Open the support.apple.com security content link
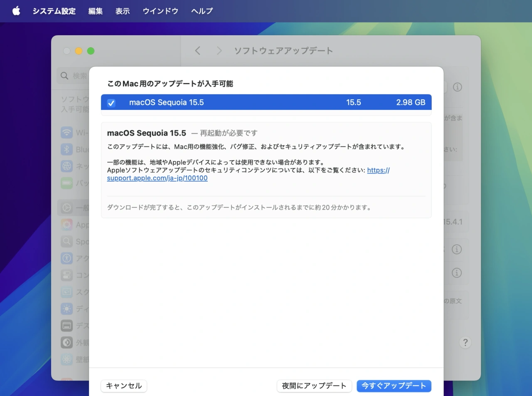This screenshot has height=396, width=532. point(157,178)
